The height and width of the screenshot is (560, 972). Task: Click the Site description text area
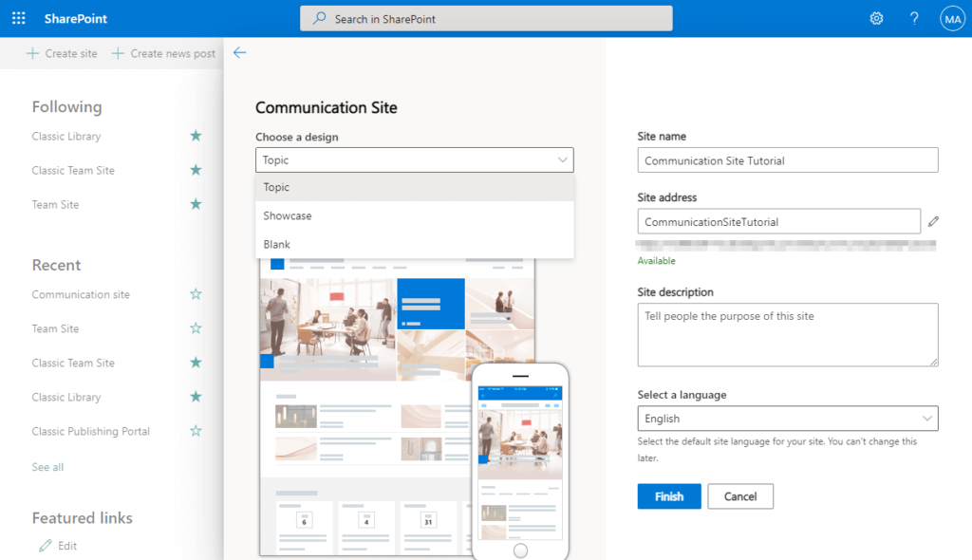[787, 335]
